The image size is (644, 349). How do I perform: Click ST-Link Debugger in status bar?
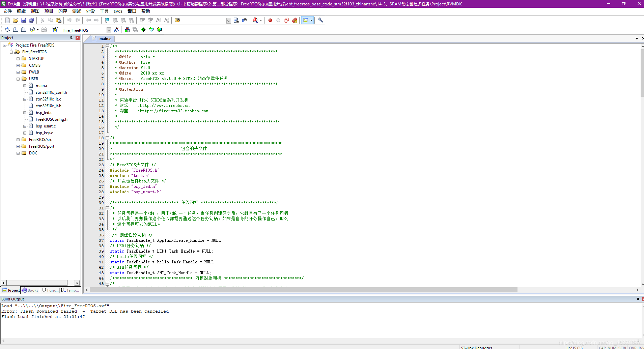pyautogui.click(x=476, y=348)
